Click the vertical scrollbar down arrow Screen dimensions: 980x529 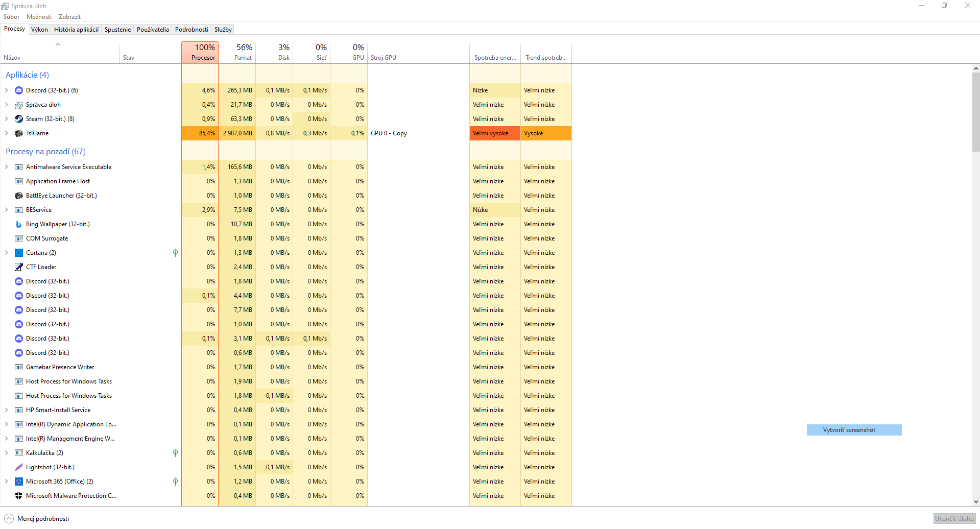click(975, 502)
